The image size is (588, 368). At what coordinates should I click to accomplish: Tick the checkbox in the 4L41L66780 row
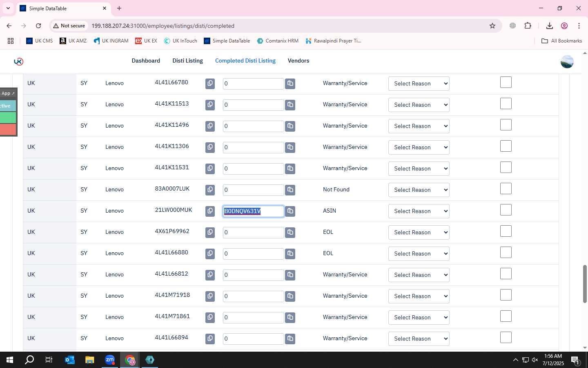tap(506, 82)
